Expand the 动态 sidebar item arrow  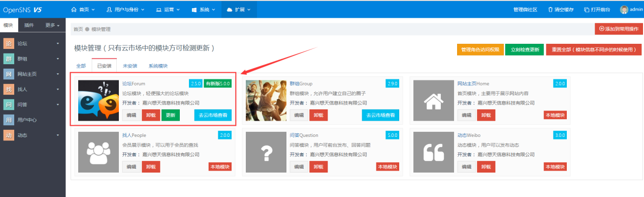tap(58, 136)
